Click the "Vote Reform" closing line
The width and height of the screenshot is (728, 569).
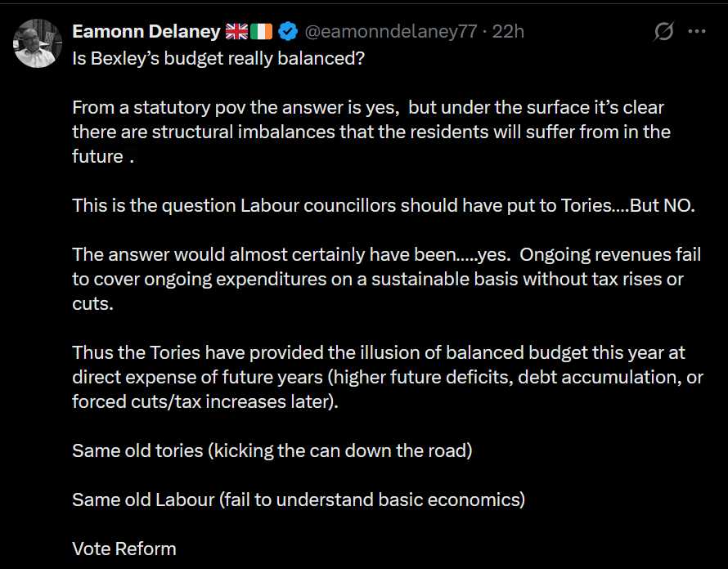tap(124, 549)
